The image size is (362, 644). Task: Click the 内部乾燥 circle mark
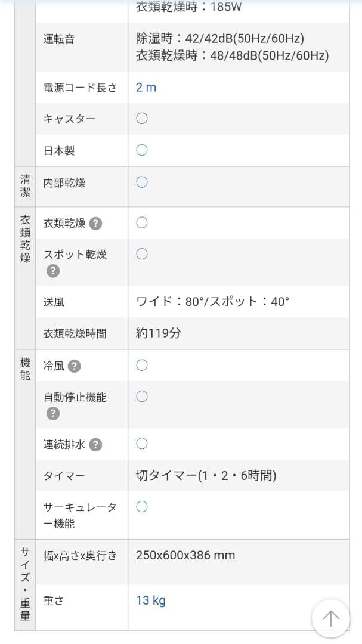pyautogui.click(x=142, y=182)
